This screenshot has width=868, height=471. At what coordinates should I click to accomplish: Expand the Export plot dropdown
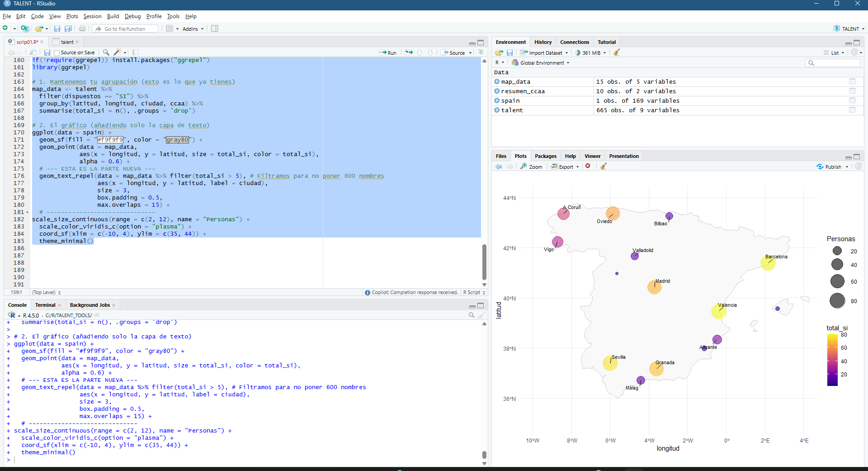pos(565,167)
